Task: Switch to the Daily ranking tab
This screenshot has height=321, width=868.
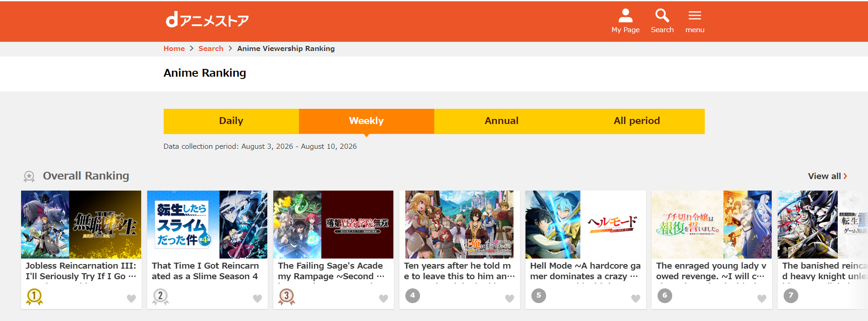Action: (x=231, y=121)
